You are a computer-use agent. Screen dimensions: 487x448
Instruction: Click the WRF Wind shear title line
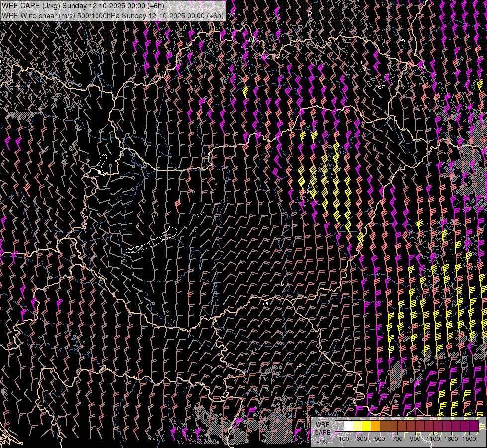(113, 15)
